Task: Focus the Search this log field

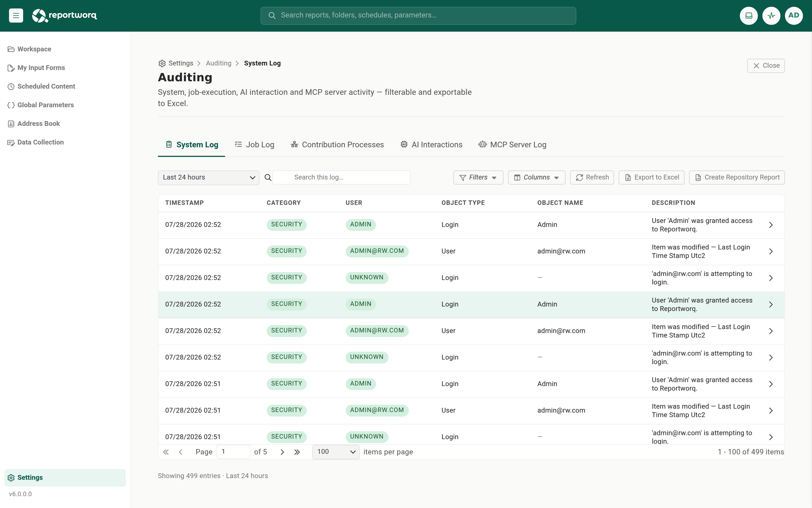Action: point(342,178)
